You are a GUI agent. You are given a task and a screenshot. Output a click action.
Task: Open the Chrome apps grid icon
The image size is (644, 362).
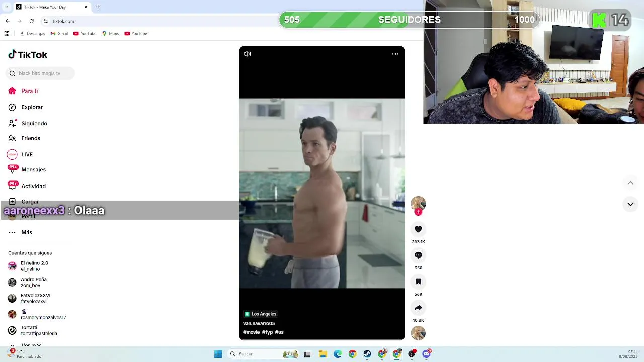click(x=7, y=34)
